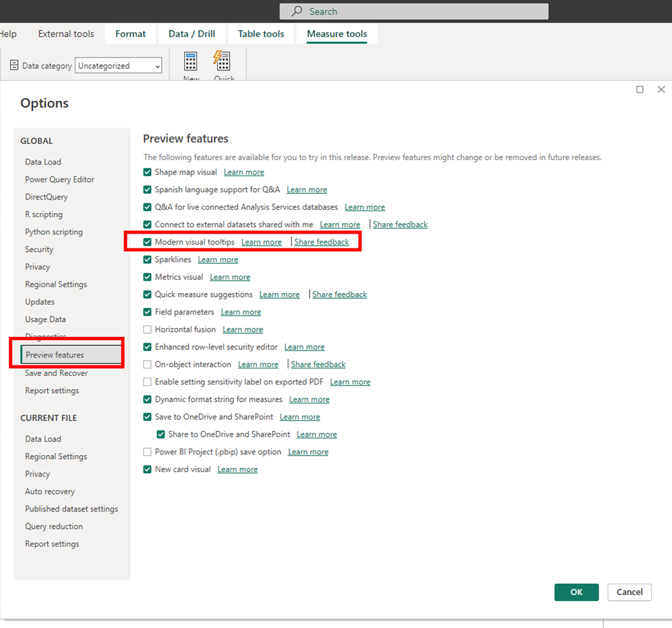Viewport: 672px width, 628px height.
Task: Open Save and Recover options
Action: click(57, 373)
